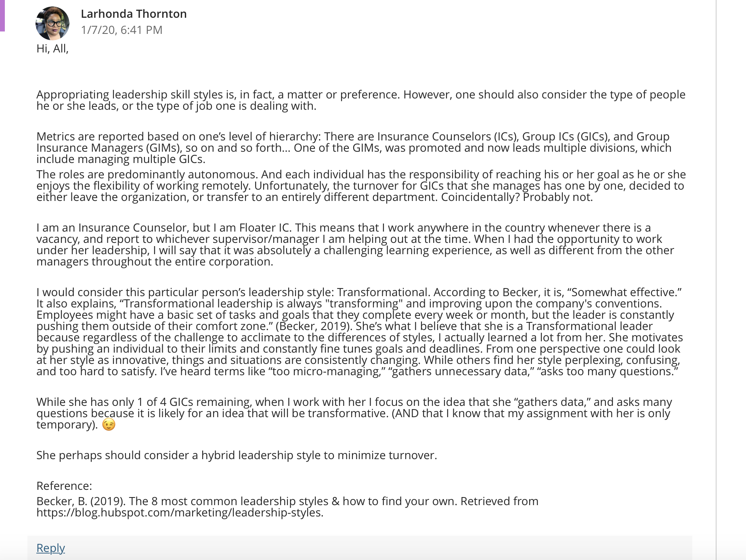Click the "While she has only 1 of 4 GICs" paragraph

(354, 413)
